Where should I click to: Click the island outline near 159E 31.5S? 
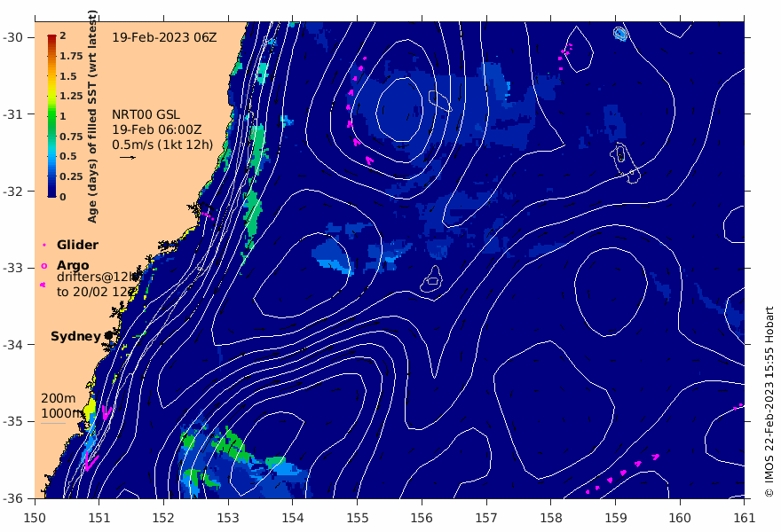tap(624, 161)
